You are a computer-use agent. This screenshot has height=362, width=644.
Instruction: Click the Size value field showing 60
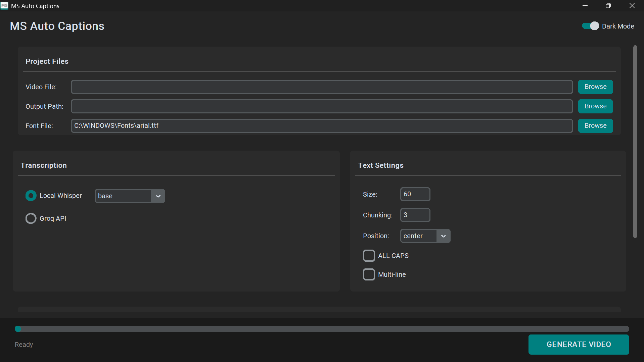pyautogui.click(x=415, y=194)
